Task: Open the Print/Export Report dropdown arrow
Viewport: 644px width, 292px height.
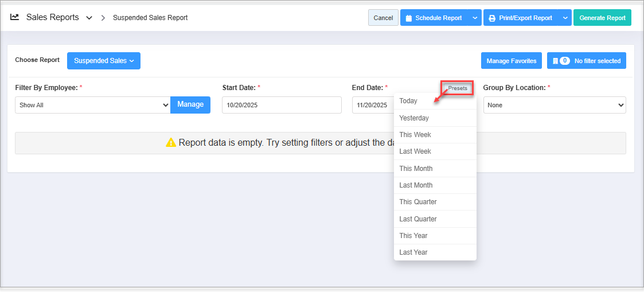Action: click(565, 18)
